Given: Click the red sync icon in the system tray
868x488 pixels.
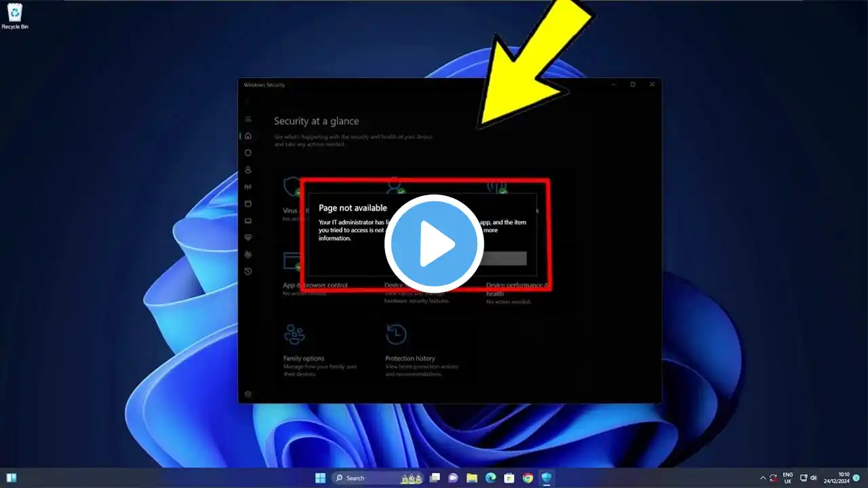Looking at the screenshot, I should (773, 478).
